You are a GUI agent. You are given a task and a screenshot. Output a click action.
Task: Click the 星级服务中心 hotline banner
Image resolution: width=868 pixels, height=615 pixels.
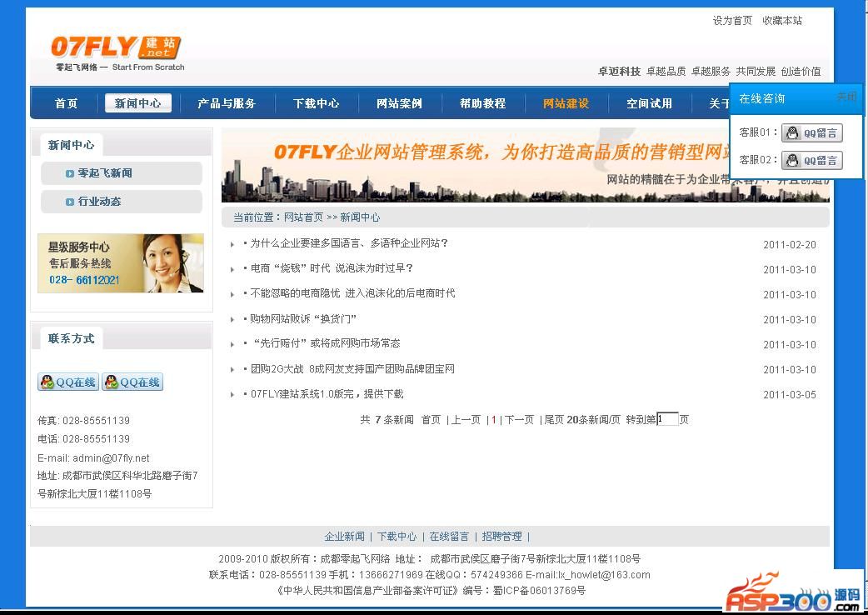tap(121, 263)
